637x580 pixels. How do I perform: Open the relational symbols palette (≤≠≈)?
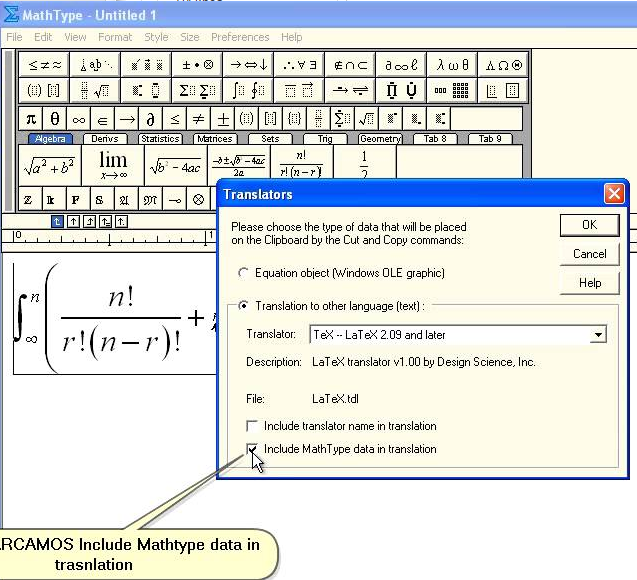click(44, 65)
